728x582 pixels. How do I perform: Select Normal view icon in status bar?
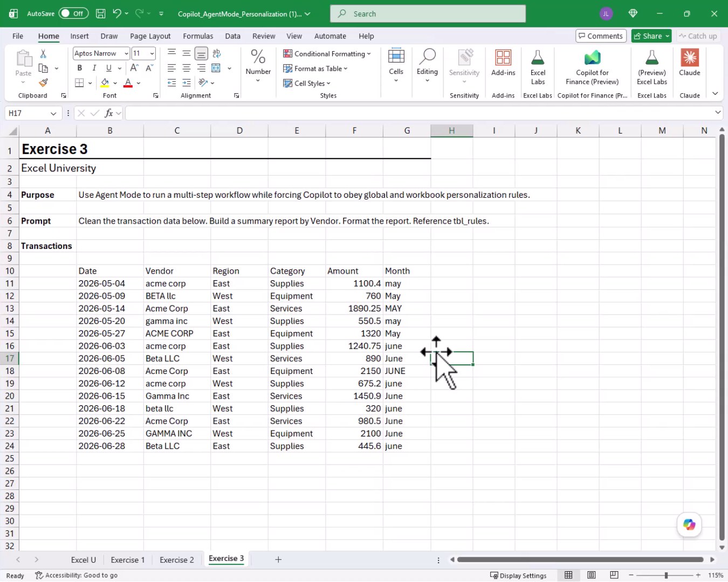(568, 575)
